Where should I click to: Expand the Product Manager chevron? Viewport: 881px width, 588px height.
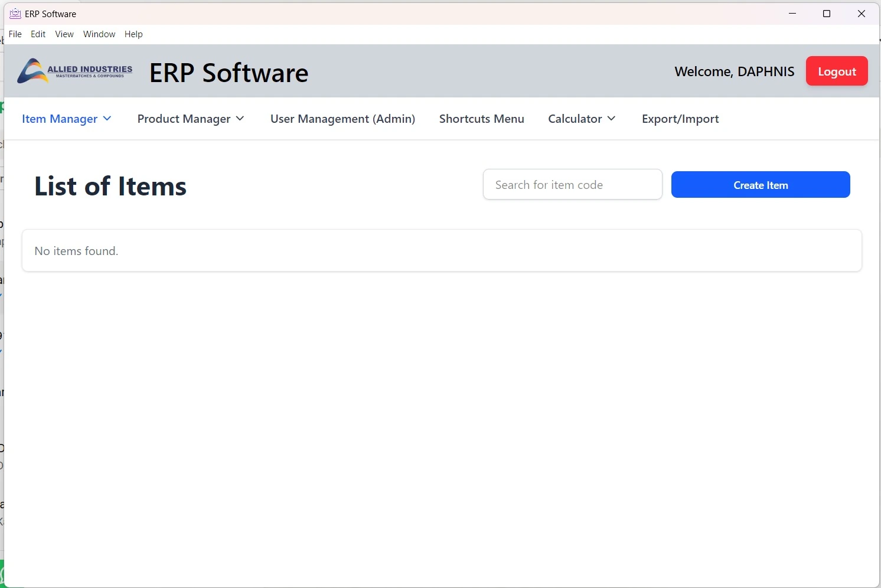tap(240, 119)
